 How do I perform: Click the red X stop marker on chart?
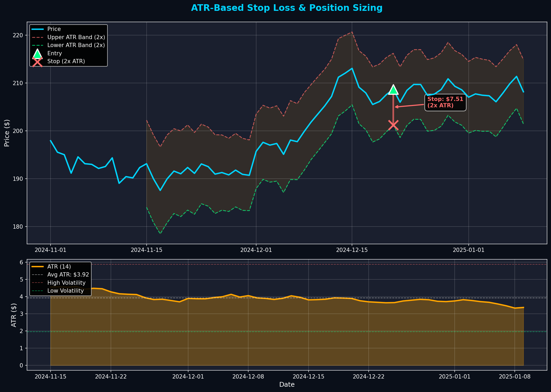(x=393, y=124)
